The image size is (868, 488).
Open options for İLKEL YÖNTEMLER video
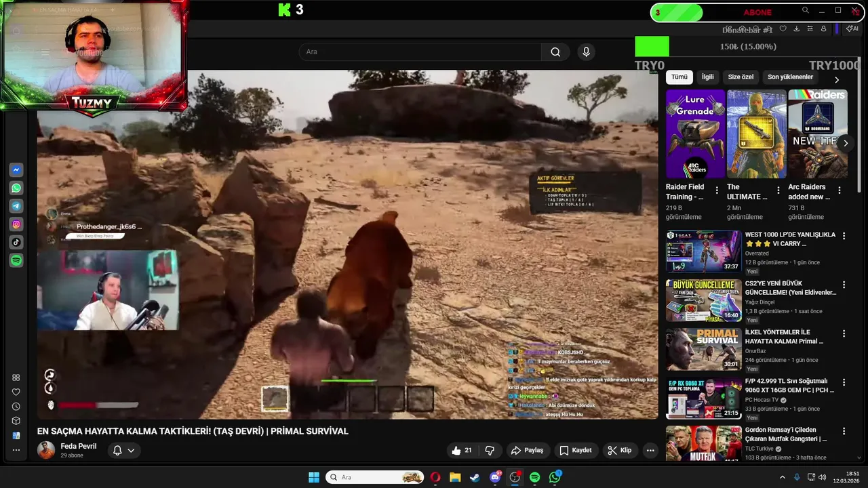[844, 333]
